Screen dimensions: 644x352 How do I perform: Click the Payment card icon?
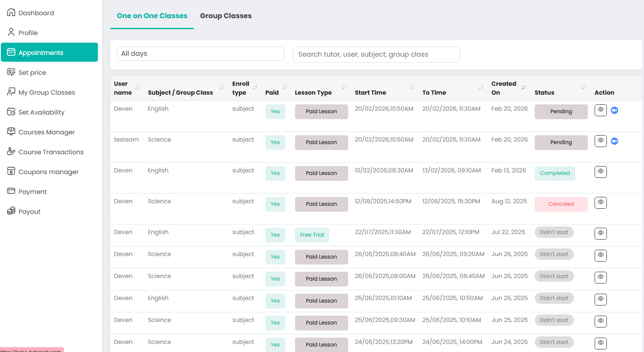pos(11,191)
